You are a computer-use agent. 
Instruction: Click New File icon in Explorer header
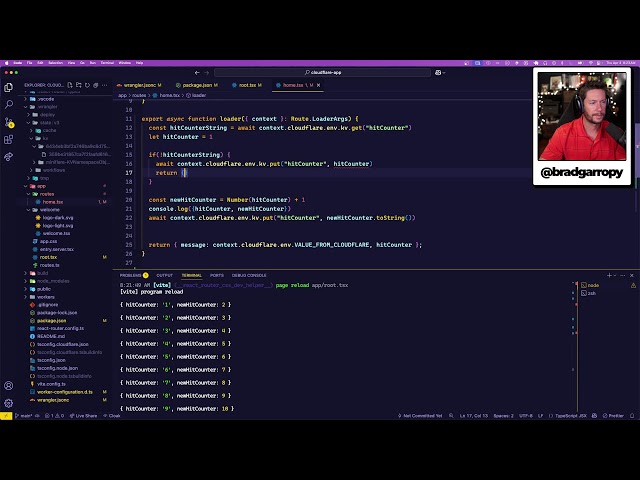[70, 85]
